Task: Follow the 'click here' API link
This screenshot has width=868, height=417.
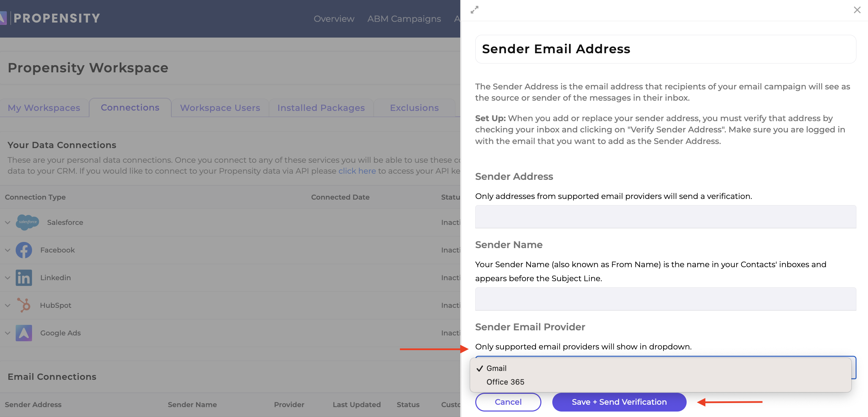Action: point(357,171)
